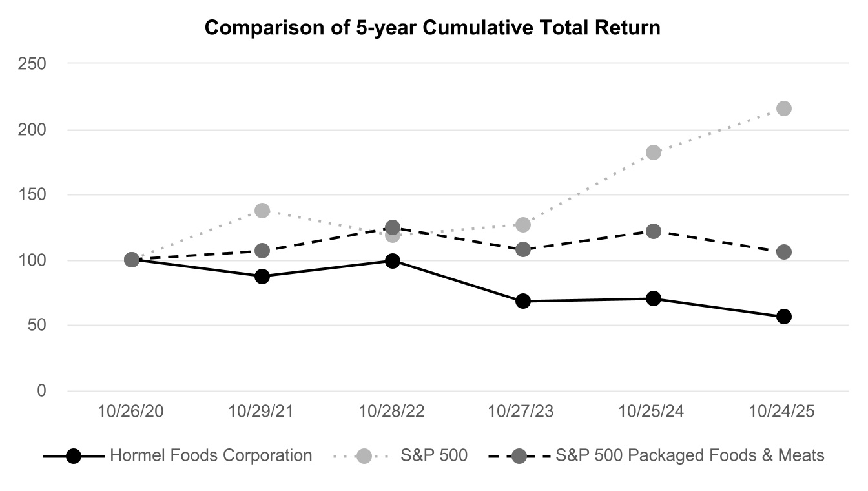Click the Packaged Foods point at 10/24/25
Image resolution: width=868 pixels, height=491 pixels.
coord(784,252)
